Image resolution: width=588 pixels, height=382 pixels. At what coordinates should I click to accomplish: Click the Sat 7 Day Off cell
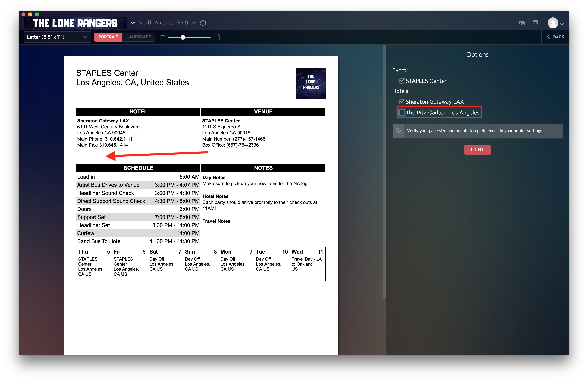[x=165, y=264]
